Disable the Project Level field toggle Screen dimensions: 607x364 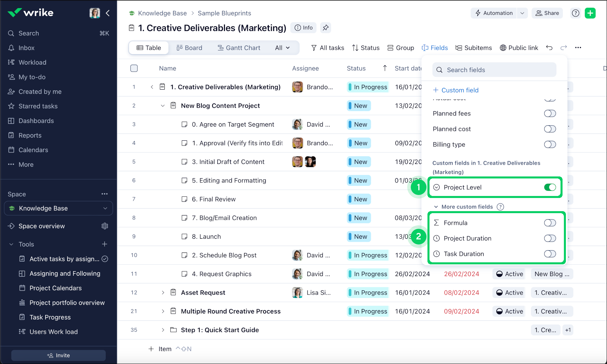click(x=550, y=187)
